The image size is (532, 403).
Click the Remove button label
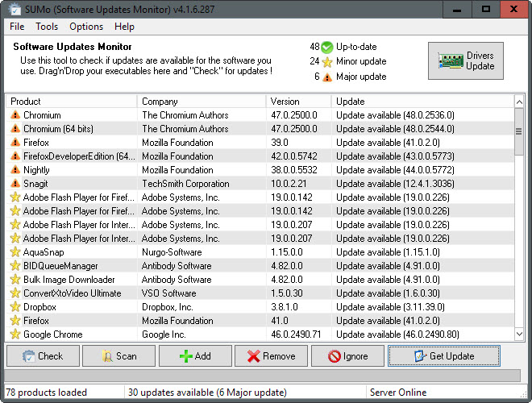point(279,356)
